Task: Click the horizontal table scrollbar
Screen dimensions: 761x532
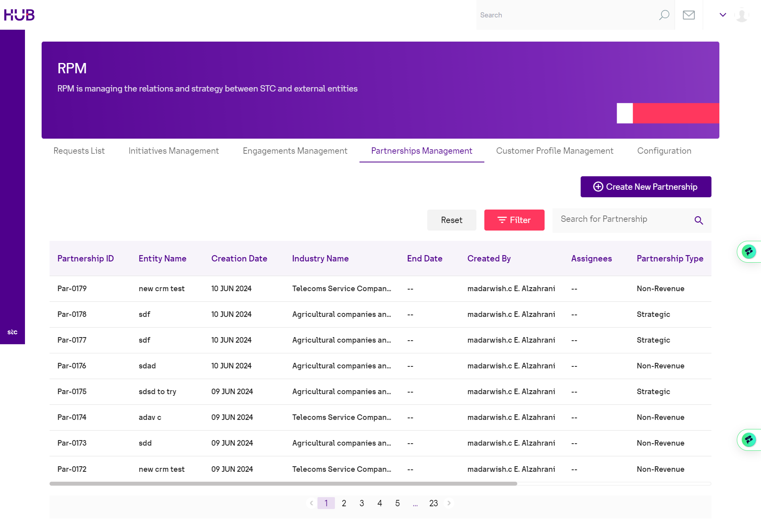Action: 283,484
